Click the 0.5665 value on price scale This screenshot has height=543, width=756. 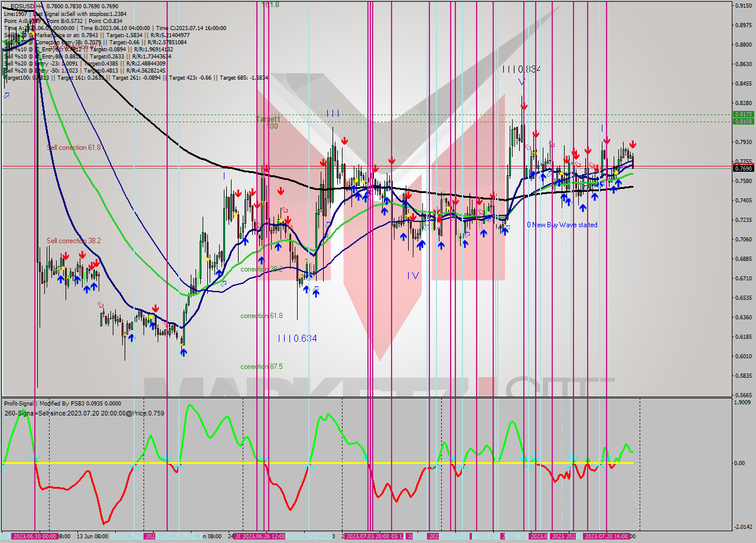743,395
